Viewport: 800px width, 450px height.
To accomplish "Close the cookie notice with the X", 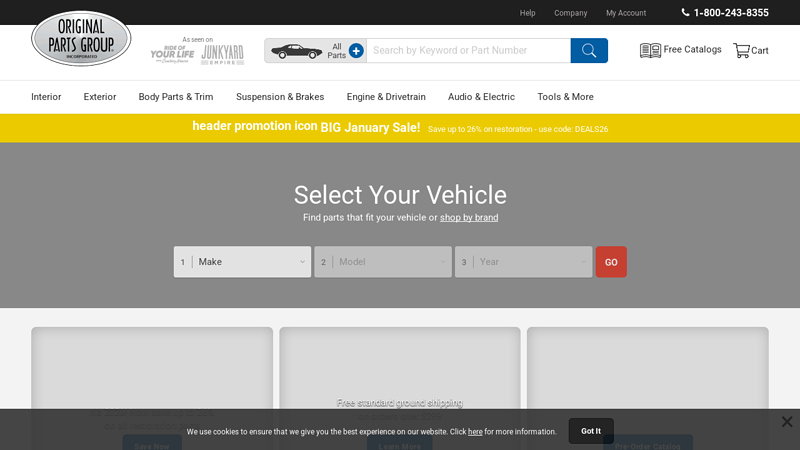I will pyautogui.click(x=787, y=421).
